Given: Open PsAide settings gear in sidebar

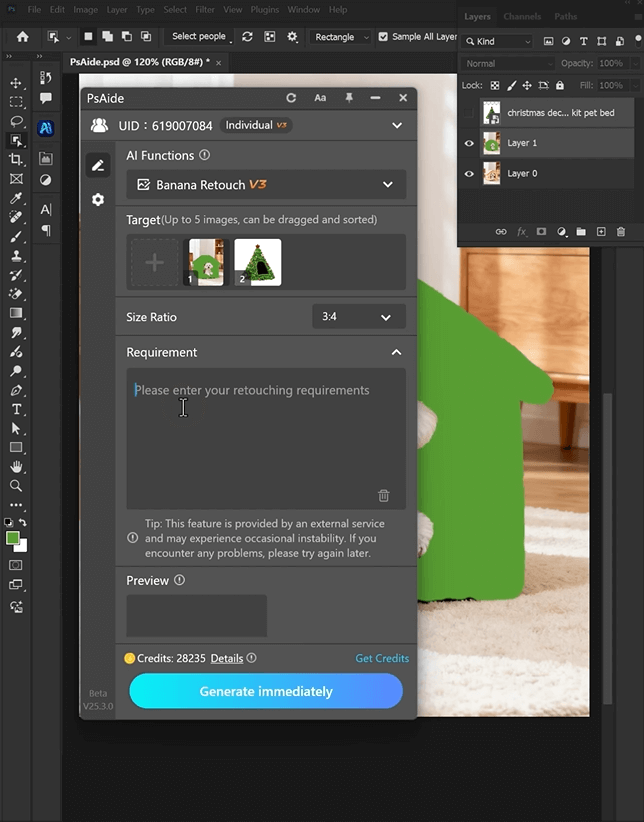Looking at the screenshot, I should (98, 200).
